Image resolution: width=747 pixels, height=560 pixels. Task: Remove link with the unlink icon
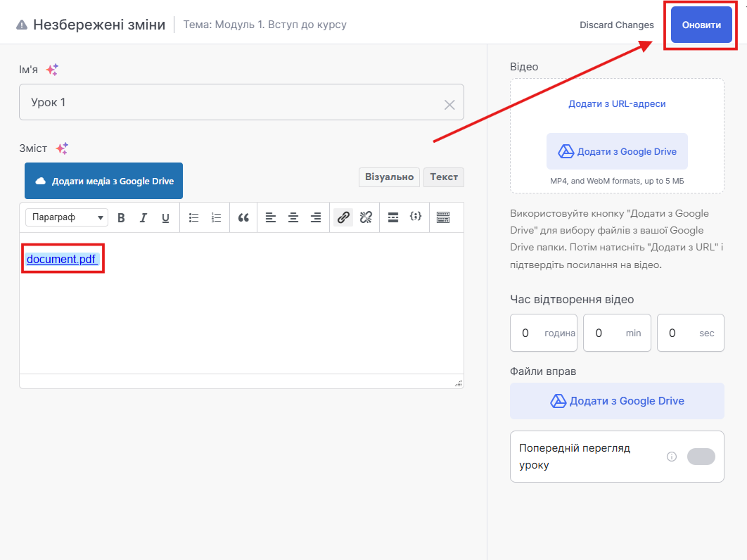[x=366, y=218]
